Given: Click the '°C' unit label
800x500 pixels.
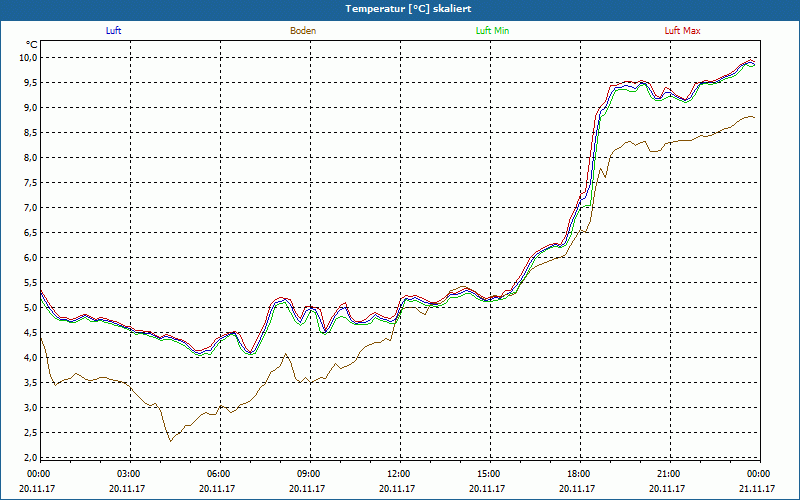Looking at the screenshot, I should point(31,45).
